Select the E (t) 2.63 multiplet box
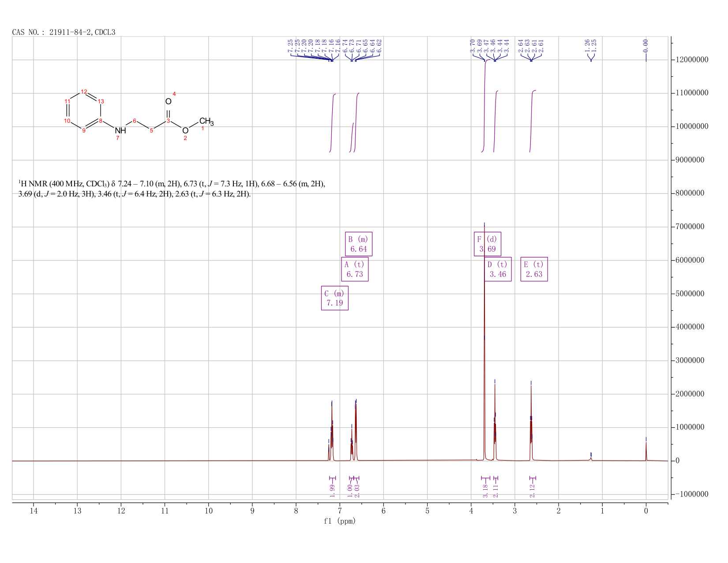This screenshot has width=728, height=563. (x=534, y=269)
